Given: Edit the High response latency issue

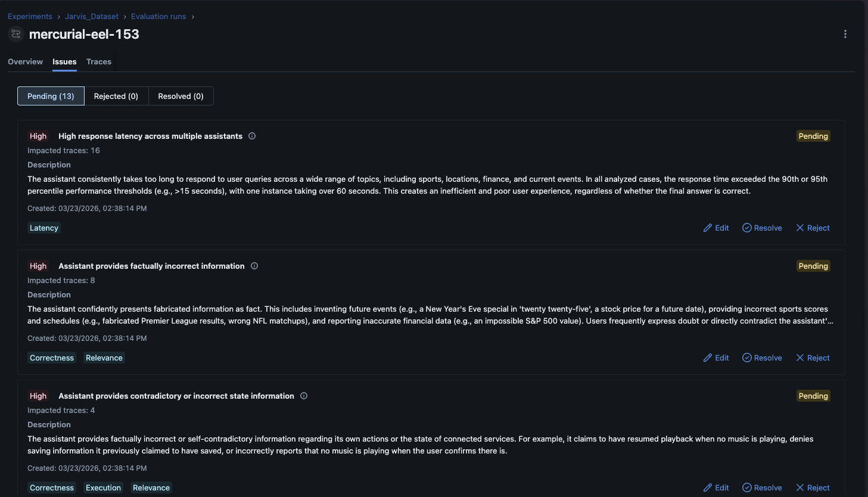Looking at the screenshot, I should 715,228.
